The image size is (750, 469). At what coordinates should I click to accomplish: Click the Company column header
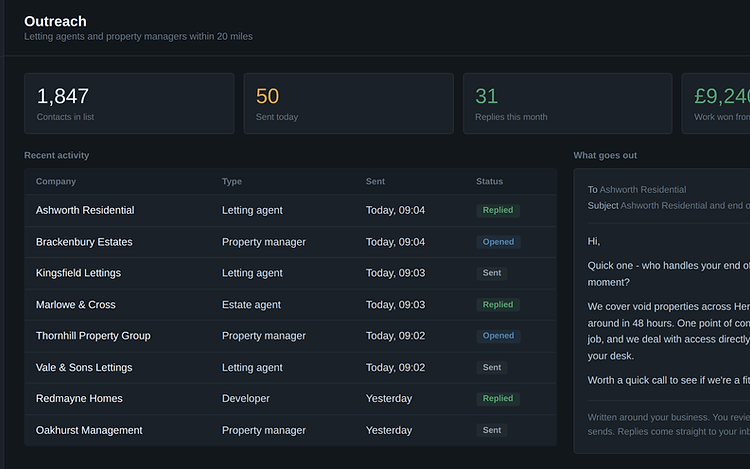coord(56,181)
